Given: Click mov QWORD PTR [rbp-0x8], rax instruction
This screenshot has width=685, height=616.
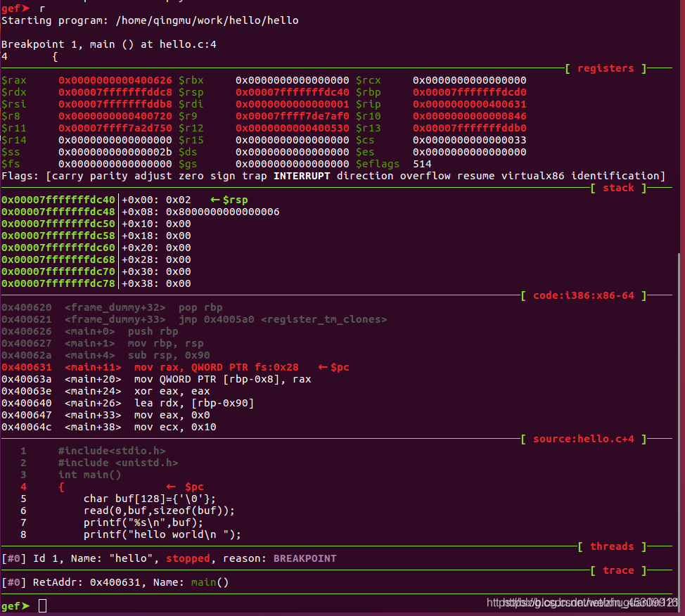Looking at the screenshot, I should (x=222, y=379).
